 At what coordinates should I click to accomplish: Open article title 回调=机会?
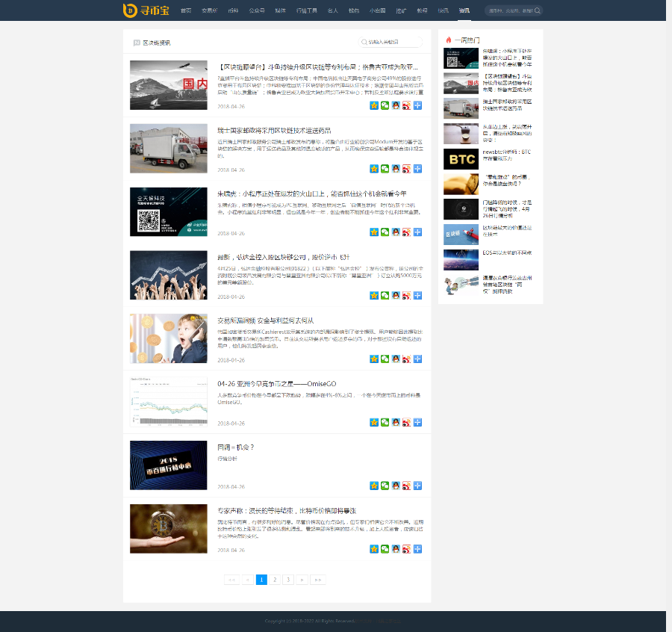[236, 447]
